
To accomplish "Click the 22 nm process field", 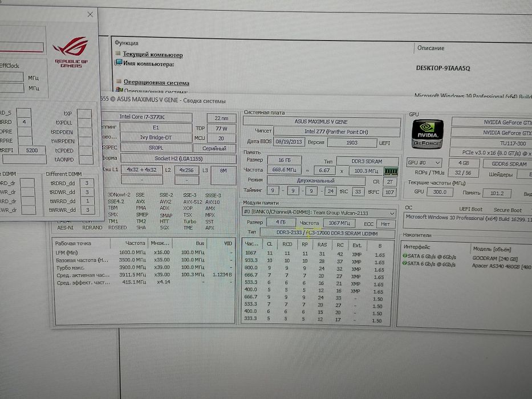I will point(221,118).
